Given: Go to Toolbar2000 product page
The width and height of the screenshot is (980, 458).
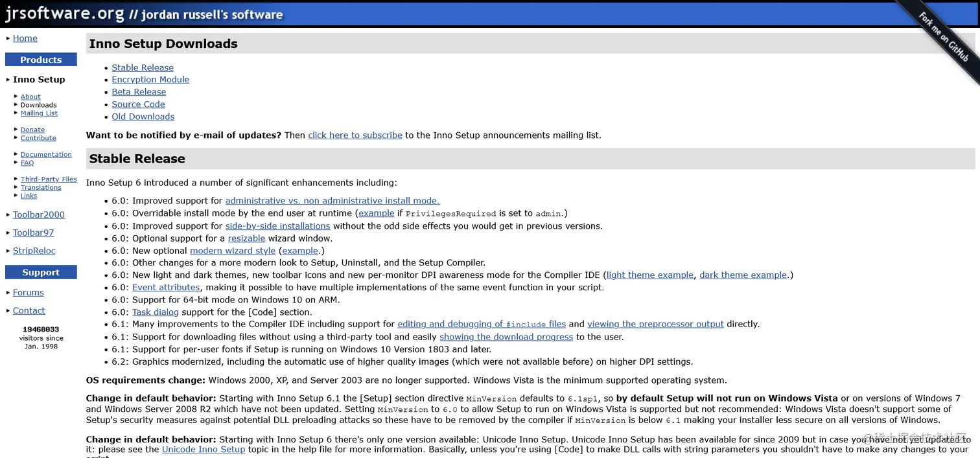Looking at the screenshot, I should click(x=39, y=214).
